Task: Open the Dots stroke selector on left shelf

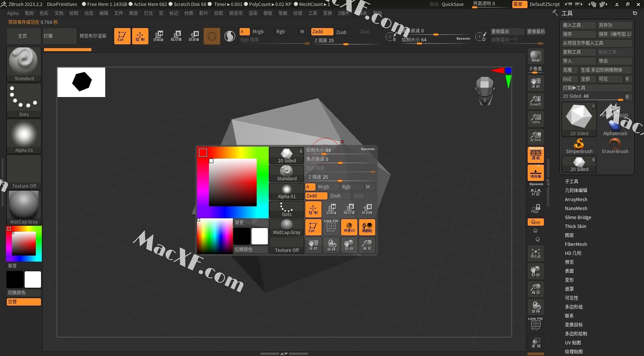Action: pyautogui.click(x=24, y=100)
